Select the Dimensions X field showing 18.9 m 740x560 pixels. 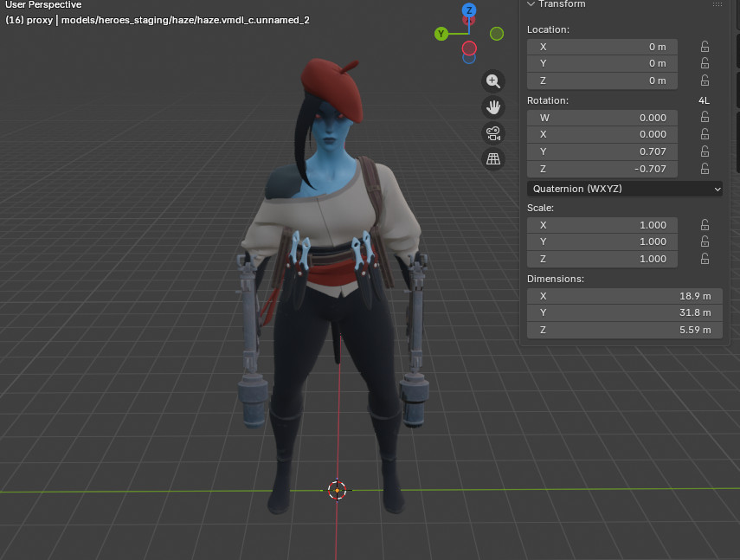tap(624, 296)
